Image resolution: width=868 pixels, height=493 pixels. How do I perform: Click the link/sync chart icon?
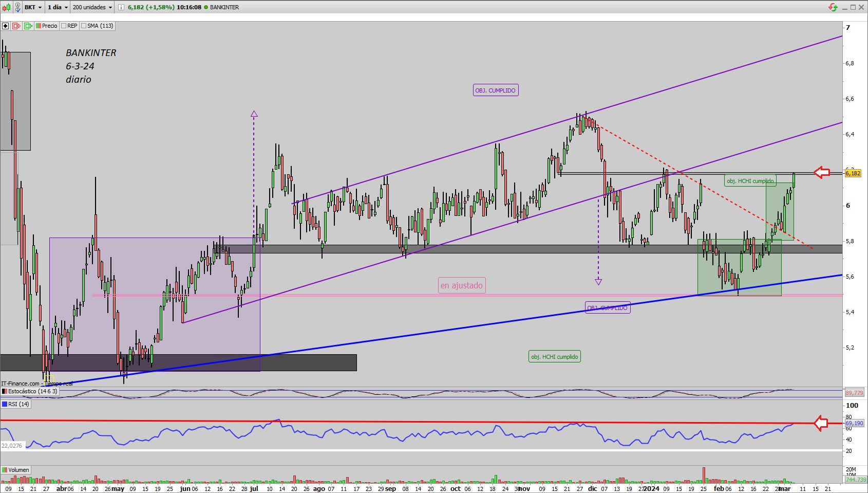17,7
